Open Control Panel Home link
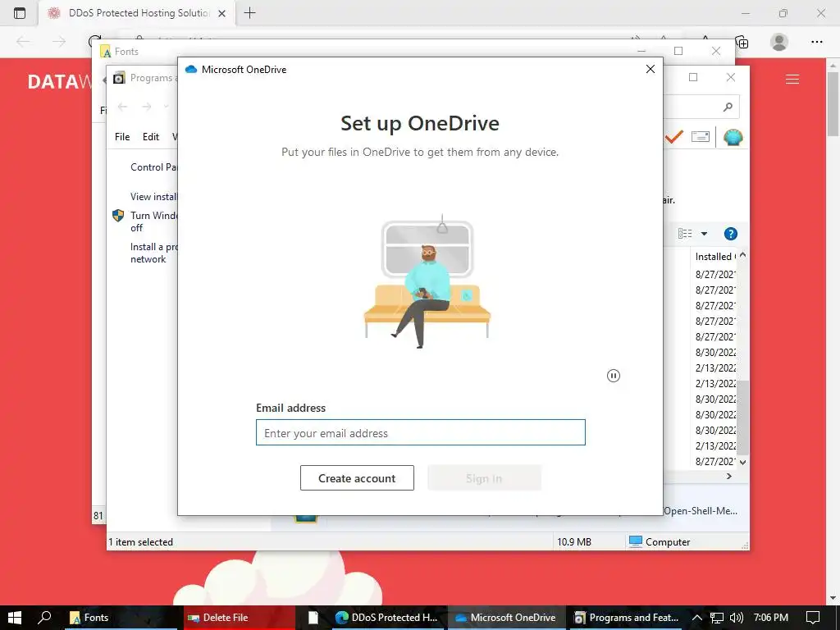 coord(153,167)
